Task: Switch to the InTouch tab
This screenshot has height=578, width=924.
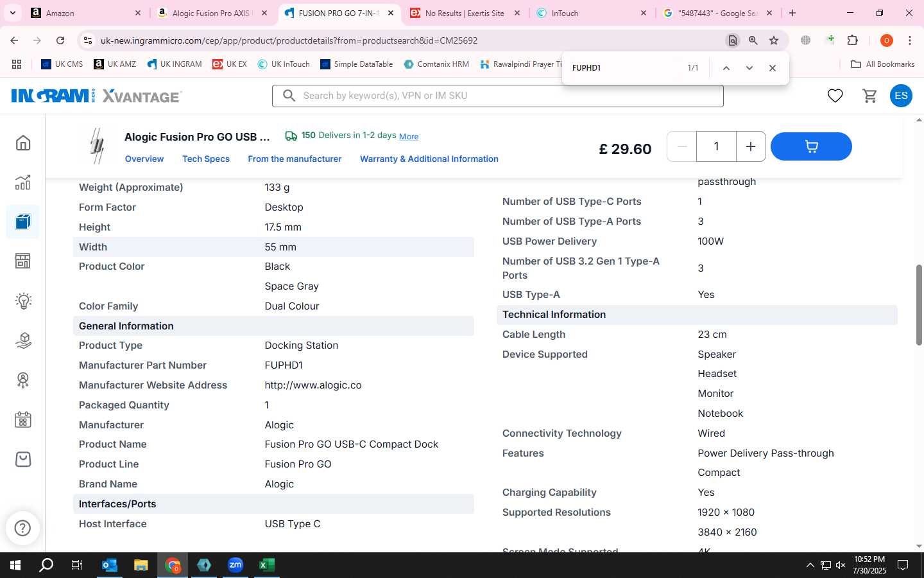Action: (590, 13)
